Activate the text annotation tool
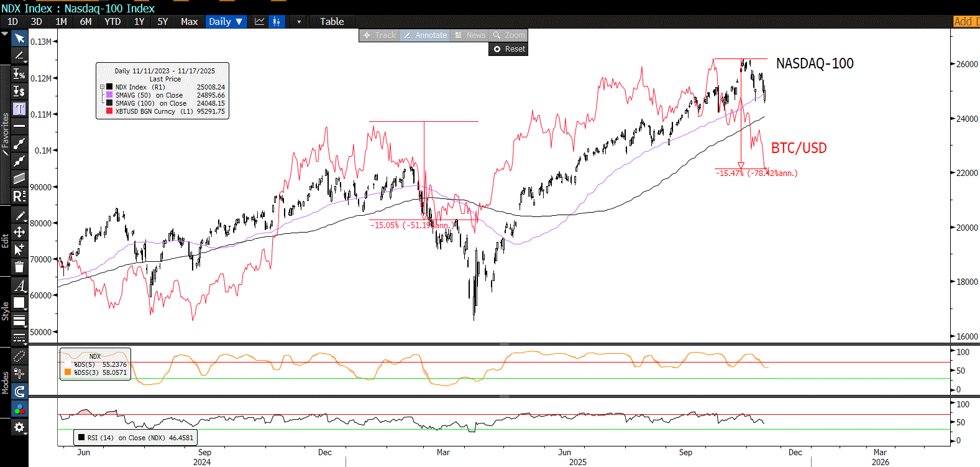The width and height of the screenshot is (980, 467). coord(19,109)
